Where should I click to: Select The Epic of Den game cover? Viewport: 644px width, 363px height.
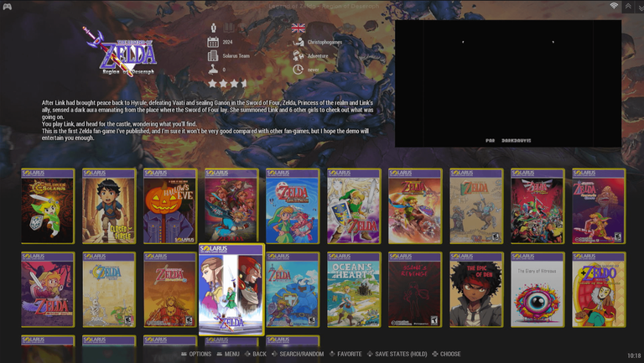[476, 289]
